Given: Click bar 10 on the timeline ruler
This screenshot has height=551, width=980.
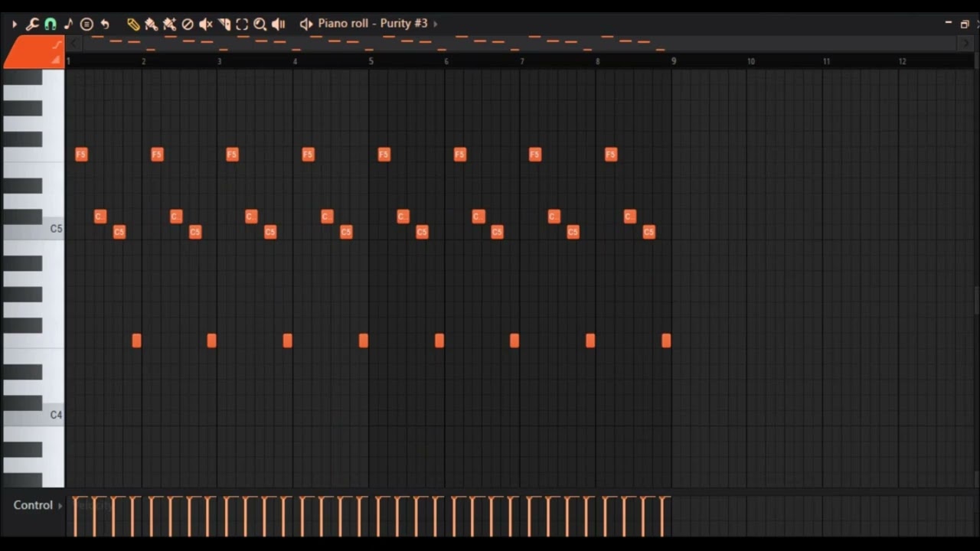Looking at the screenshot, I should (x=751, y=61).
